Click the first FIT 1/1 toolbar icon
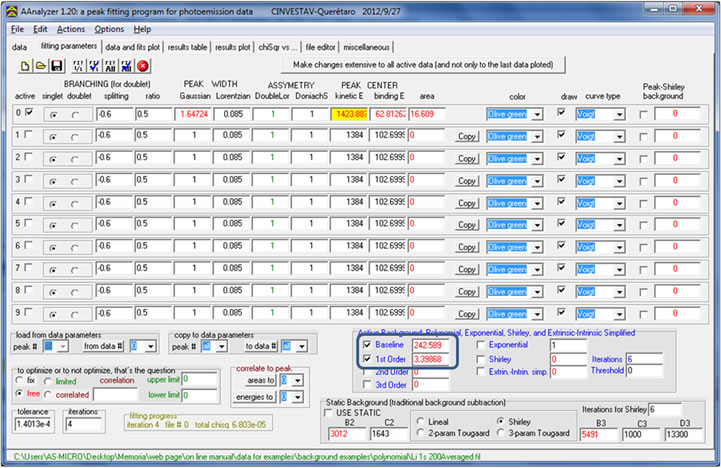Viewport: 721px width, 468px height. coord(79,65)
